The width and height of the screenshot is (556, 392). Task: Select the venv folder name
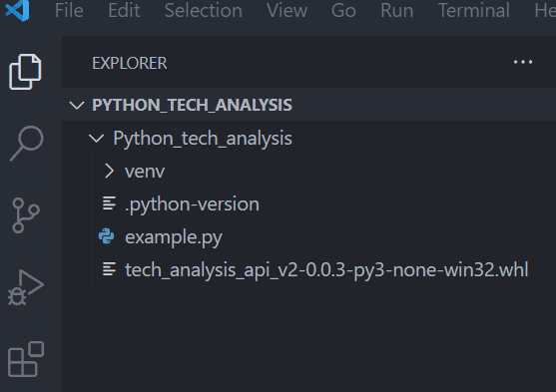click(x=145, y=172)
